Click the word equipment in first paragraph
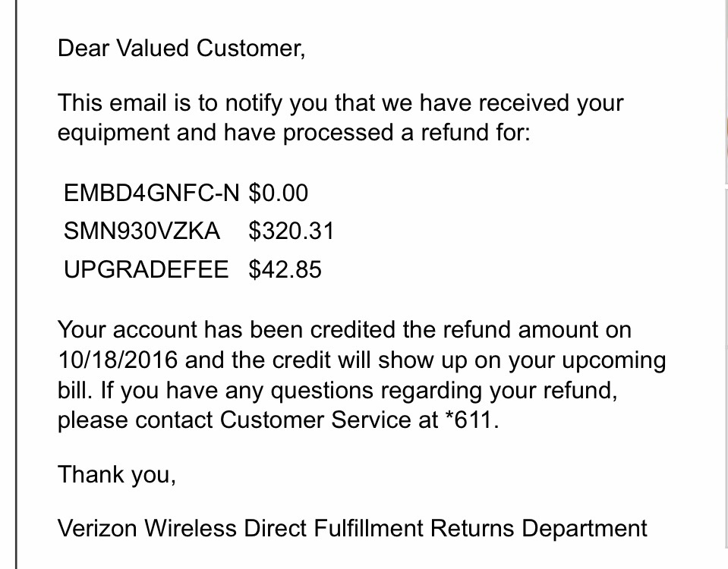The height and width of the screenshot is (569, 728). (114, 133)
